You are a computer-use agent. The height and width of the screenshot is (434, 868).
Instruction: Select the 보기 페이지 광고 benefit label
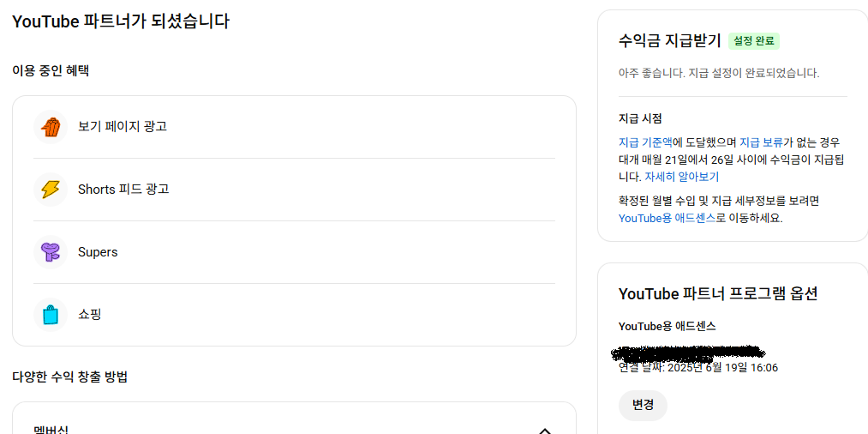point(123,127)
